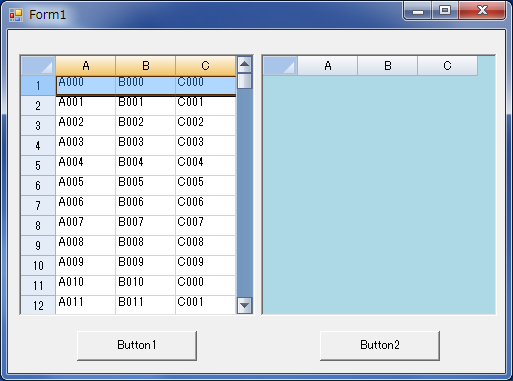Click cell C004
This screenshot has height=381, width=513.
coord(206,166)
